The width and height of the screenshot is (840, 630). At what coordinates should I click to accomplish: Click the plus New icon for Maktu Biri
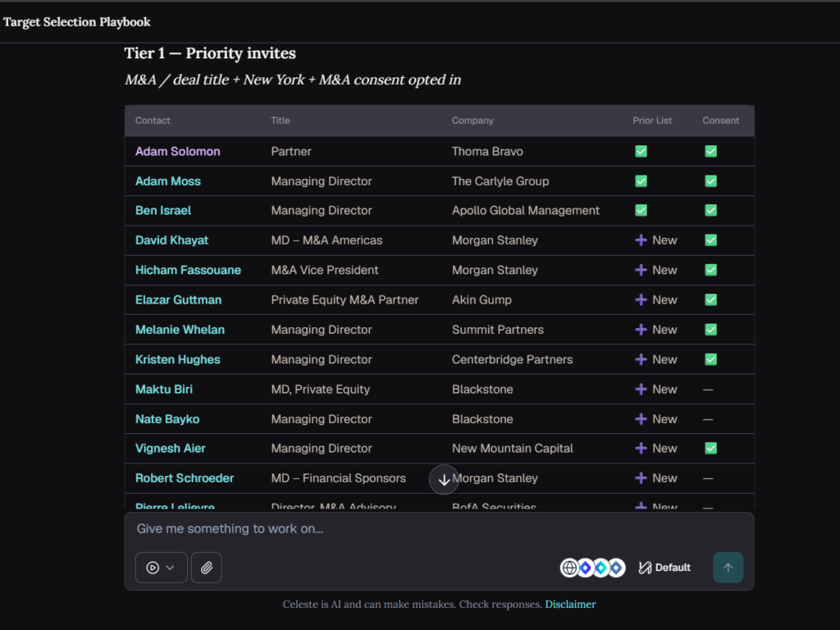point(641,390)
